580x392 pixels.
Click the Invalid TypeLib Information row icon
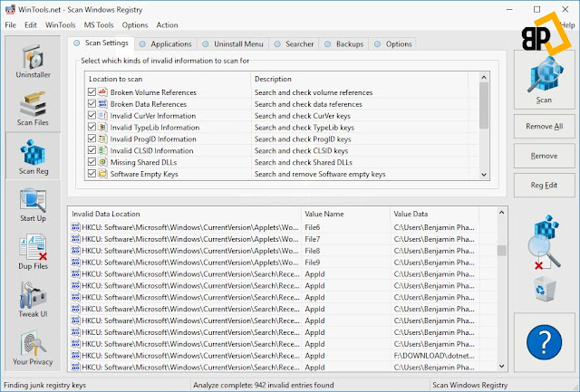(102, 127)
